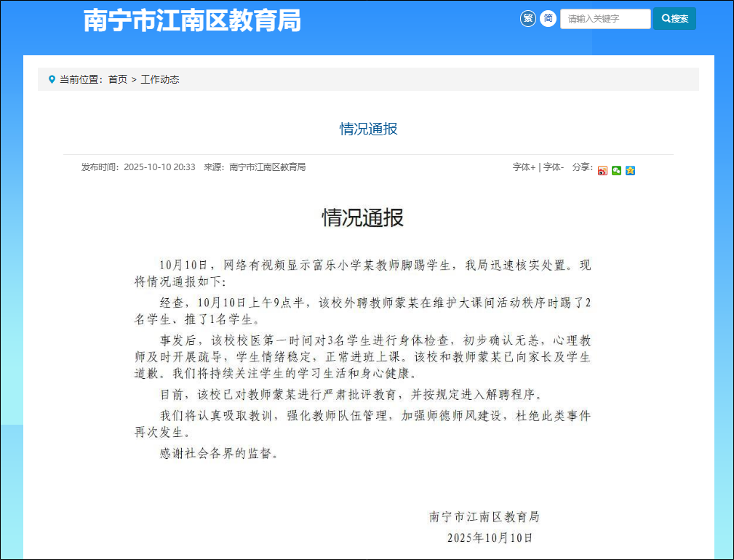Share article to QQ Zone star icon
Screen dimensions: 734x560
tap(631, 171)
